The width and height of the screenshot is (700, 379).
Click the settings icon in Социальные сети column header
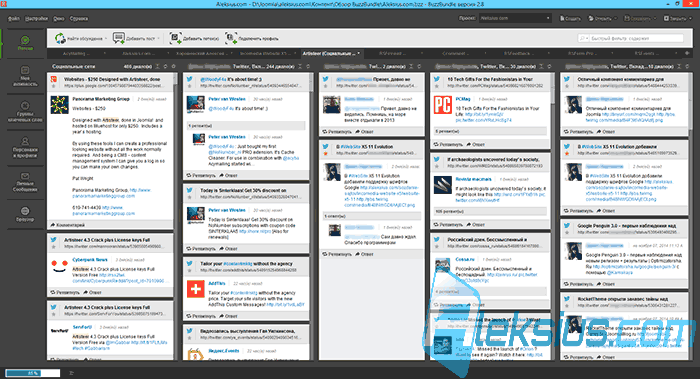tap(174, 67)
